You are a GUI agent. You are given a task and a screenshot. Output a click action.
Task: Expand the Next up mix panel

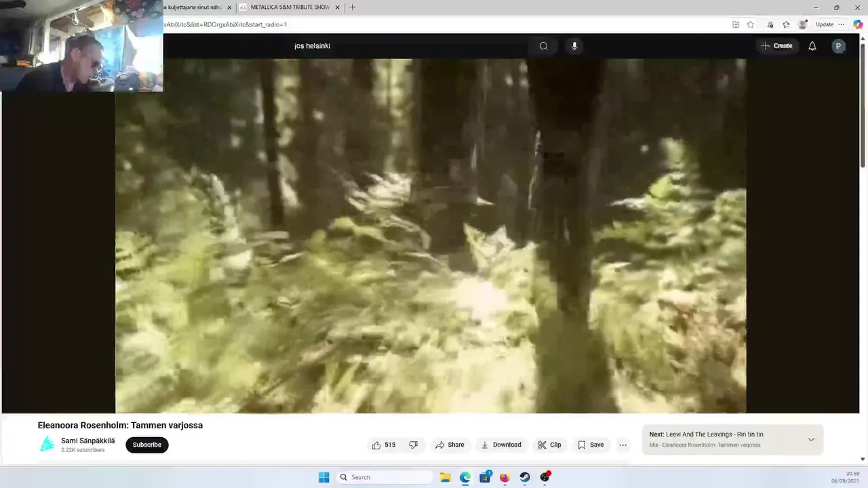[x=811, y=440]
